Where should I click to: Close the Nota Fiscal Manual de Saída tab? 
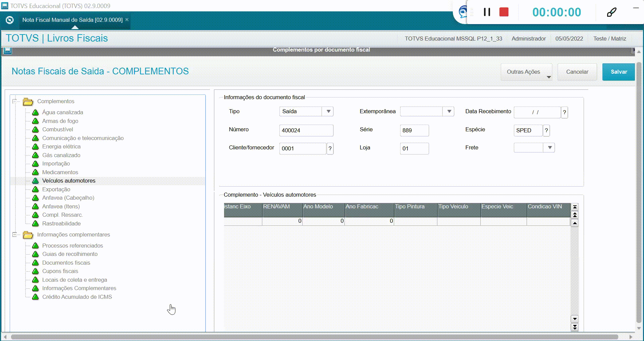click(127, 20)
